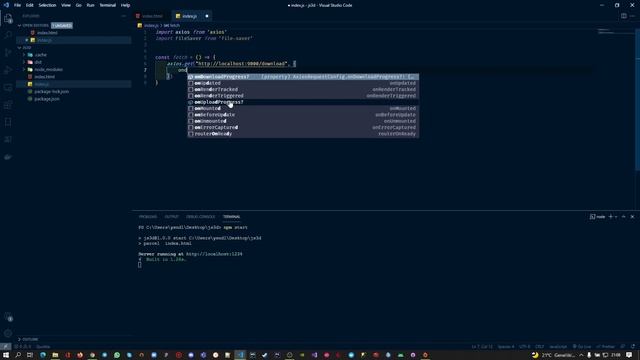Collapse the Open Editors section

(35, 25)
